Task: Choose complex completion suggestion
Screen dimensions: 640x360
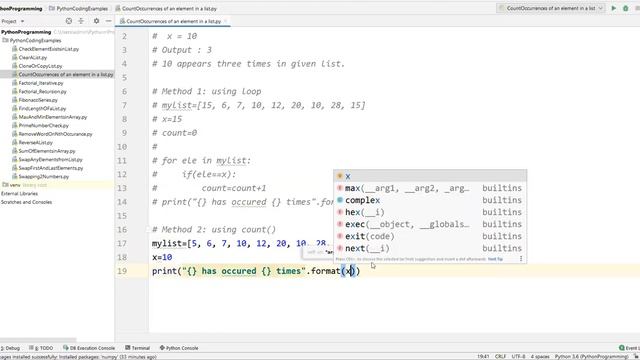Action: coord(430,200)
